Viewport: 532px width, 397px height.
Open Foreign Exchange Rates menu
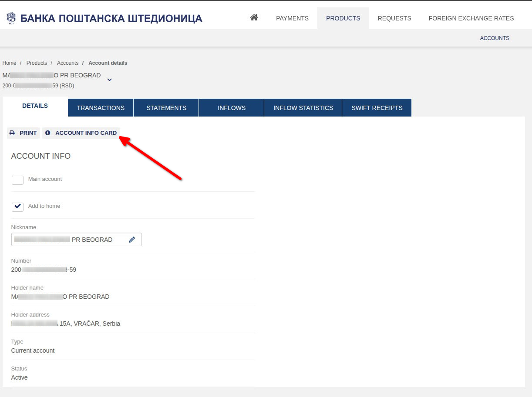pyautogui.click(x=471, y=18)
